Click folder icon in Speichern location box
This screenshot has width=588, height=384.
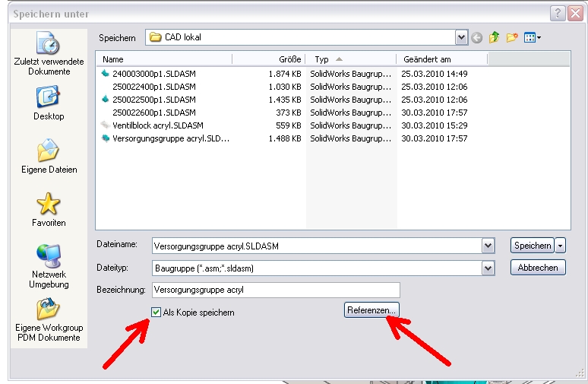pyautogui.click(x=155, y=37)
